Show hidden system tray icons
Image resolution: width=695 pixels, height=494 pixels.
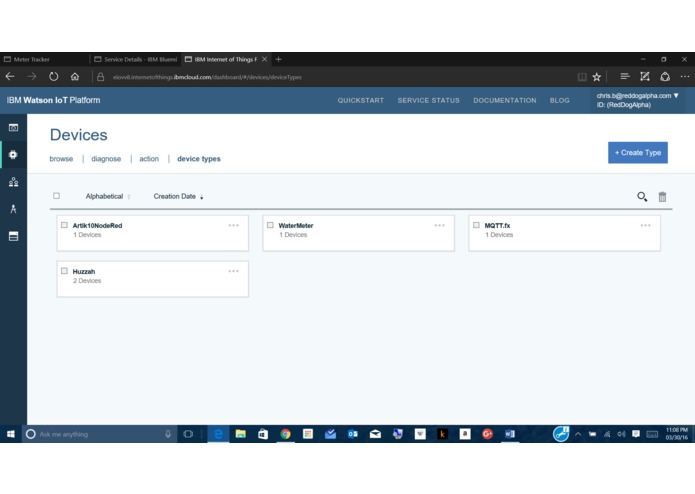pos(578,434)
